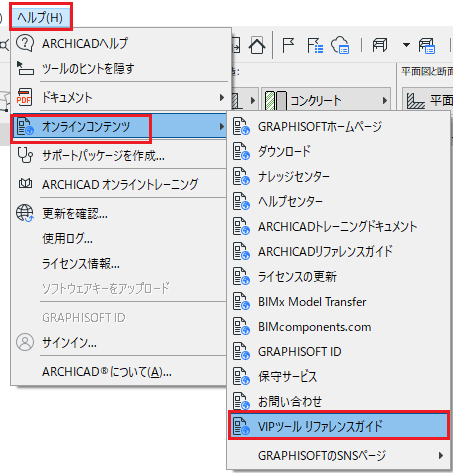The image size is (453, 473).
Task: Click the PDF ドキュメント icon
Action: click(24, 97)
